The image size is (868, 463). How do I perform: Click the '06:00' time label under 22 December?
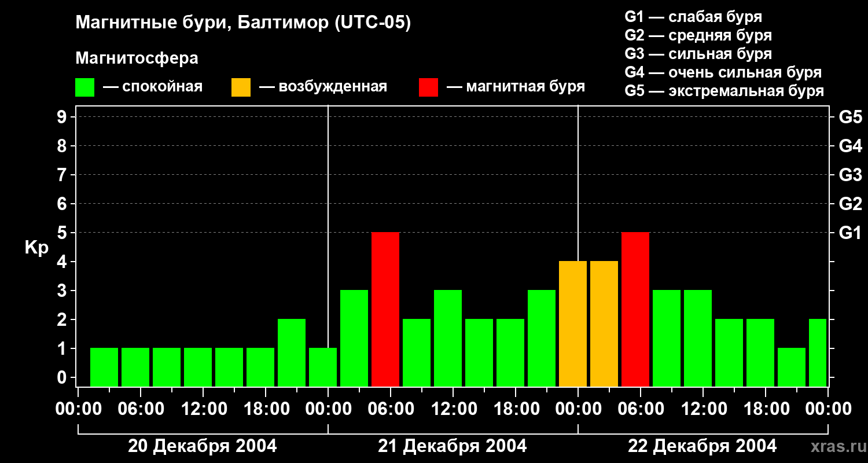(x=641, y=409)
